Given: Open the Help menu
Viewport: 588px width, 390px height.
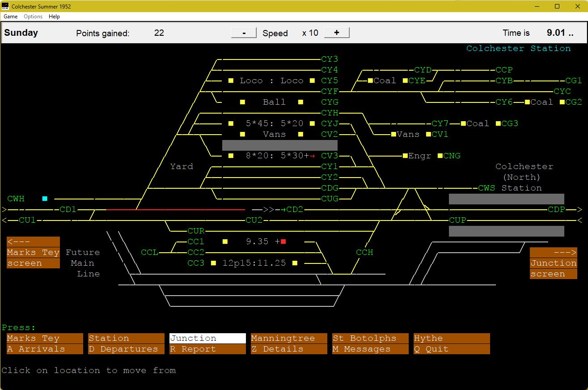Looking at the screenshot, I should [x=54, y=17].
